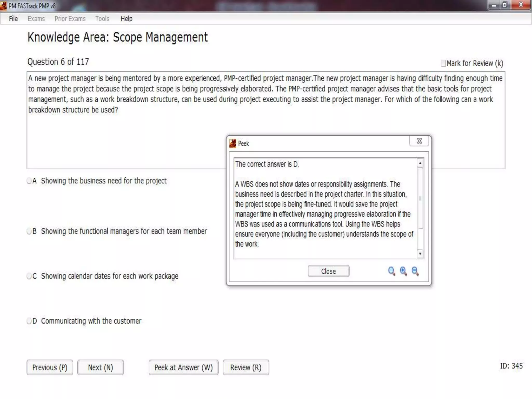This screenshot has height=399, width=532.
Task: Zoom in on Peek answer text
Action: pyautogui.click(x=403, y=271)
